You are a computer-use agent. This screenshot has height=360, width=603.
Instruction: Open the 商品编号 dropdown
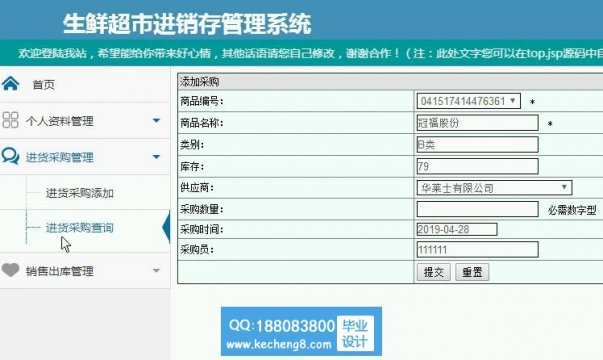point(468,101)
